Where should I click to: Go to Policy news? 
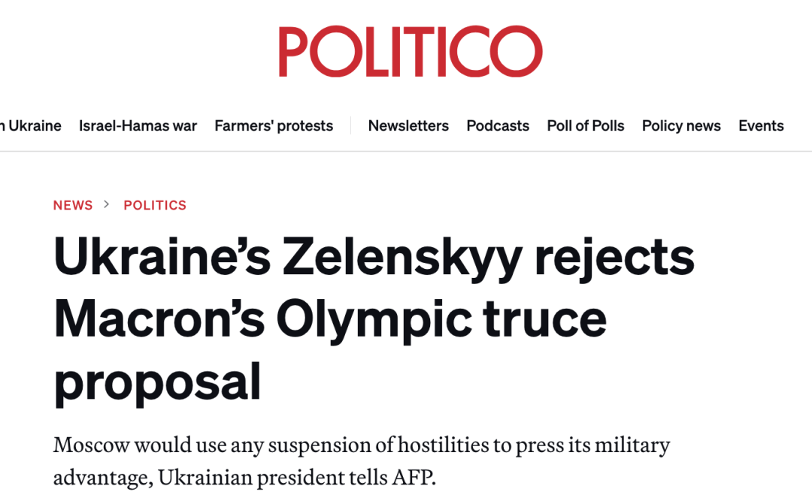click(681, 126)
